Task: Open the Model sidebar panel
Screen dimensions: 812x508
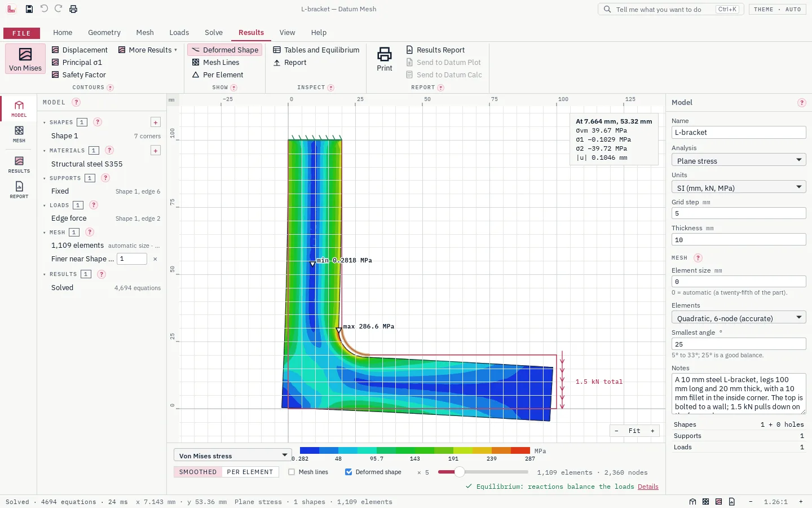Action: pyautogui.click(x=19, y=108)
